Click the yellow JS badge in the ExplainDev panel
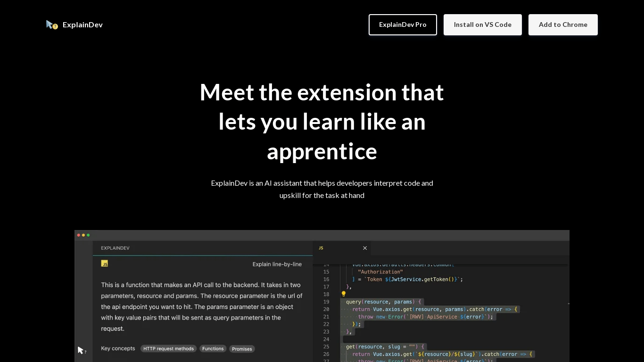Screen dimensions: 644x362 pyautogui.click(x=104, y=263)
